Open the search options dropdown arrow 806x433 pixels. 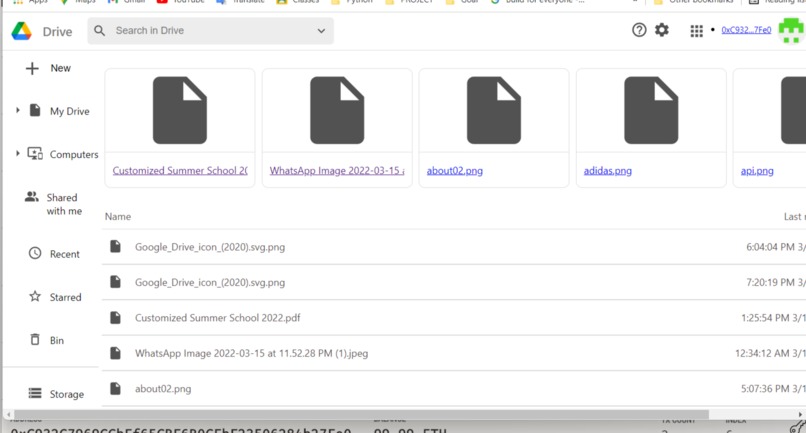(x=321, y=31)
